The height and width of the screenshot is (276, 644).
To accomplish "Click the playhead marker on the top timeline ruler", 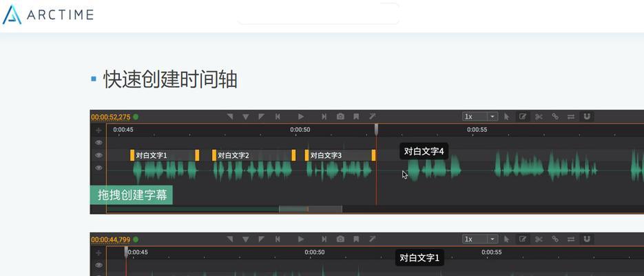I will 376,130.
